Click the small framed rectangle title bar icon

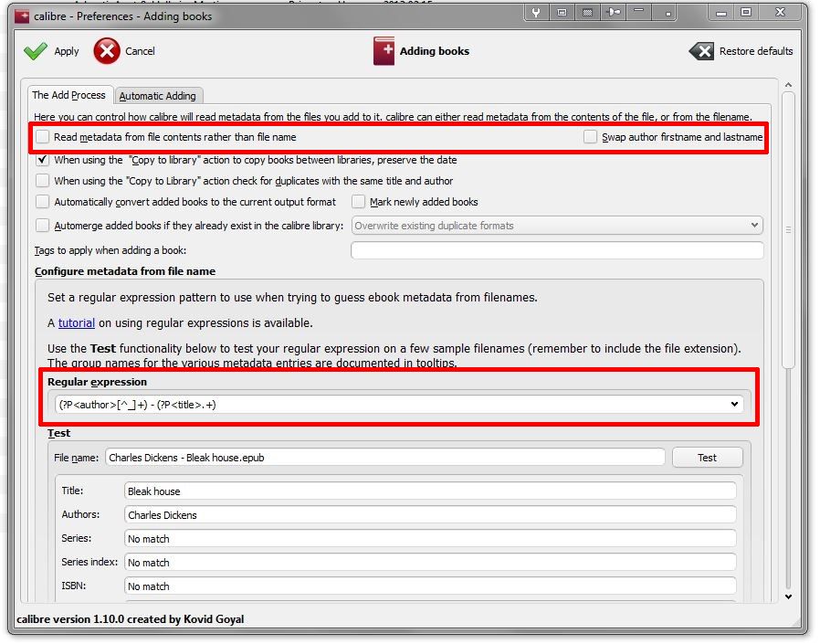[x=562, y=12]
